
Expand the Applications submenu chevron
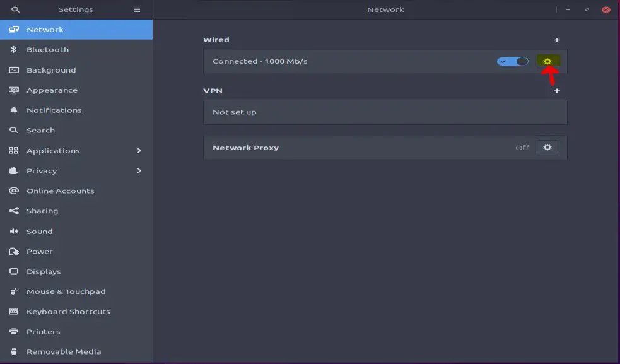(x=139, y=150)
